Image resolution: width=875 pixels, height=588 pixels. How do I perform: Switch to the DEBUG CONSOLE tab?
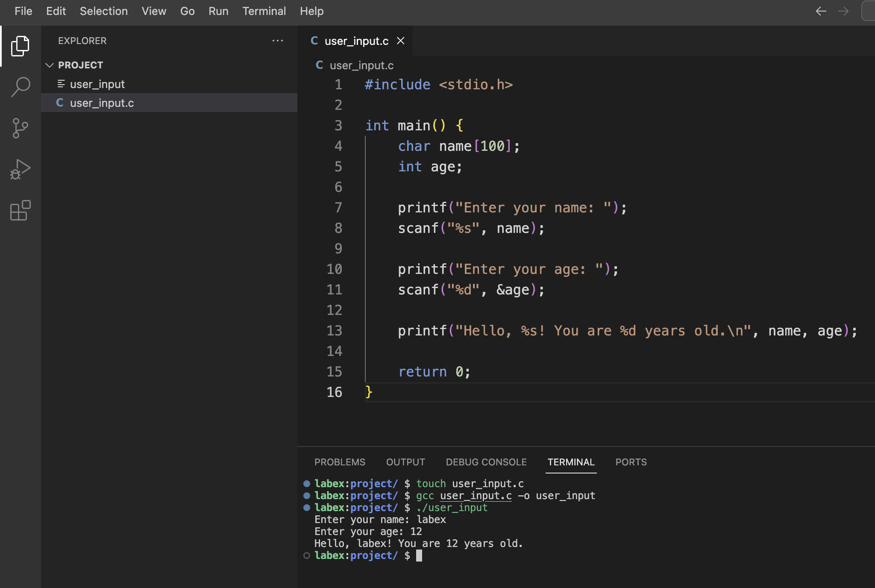[x=486, y=462]
